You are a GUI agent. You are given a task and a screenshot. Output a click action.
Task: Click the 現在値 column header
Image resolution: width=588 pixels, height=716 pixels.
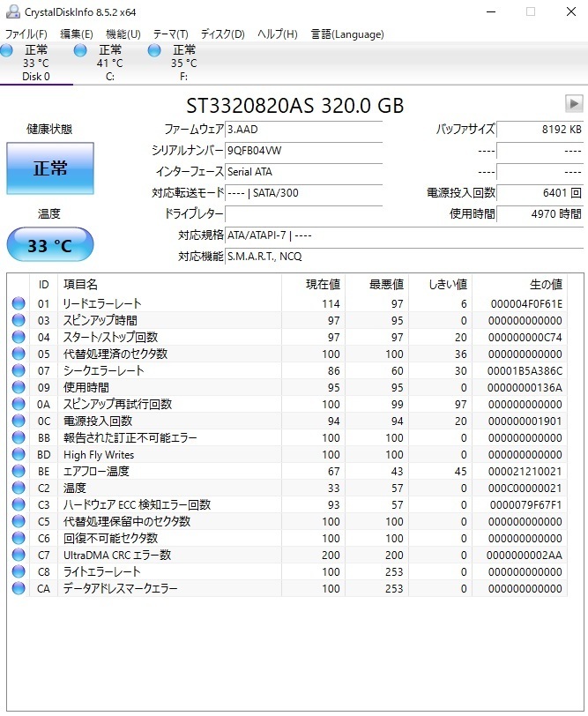click(x=313, y=285)
